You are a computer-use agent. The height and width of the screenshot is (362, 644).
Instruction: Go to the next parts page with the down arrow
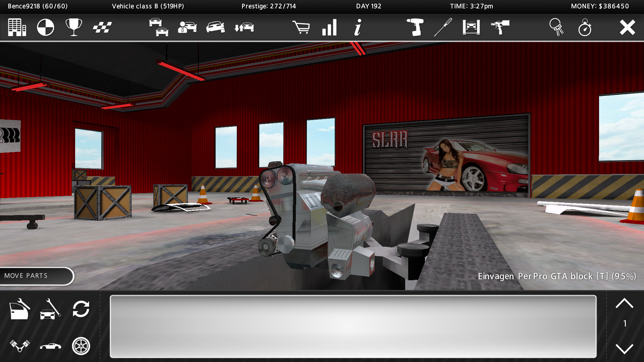[624, 349]
